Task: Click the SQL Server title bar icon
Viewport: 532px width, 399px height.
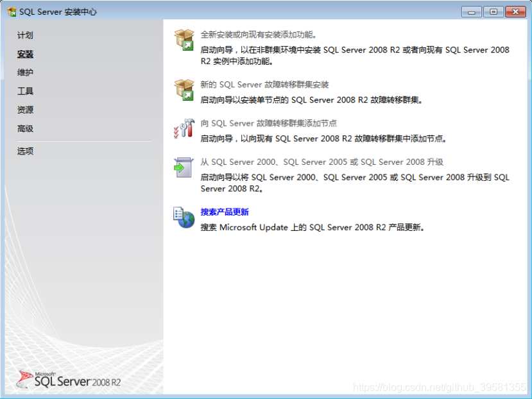Action: point(12,12)
